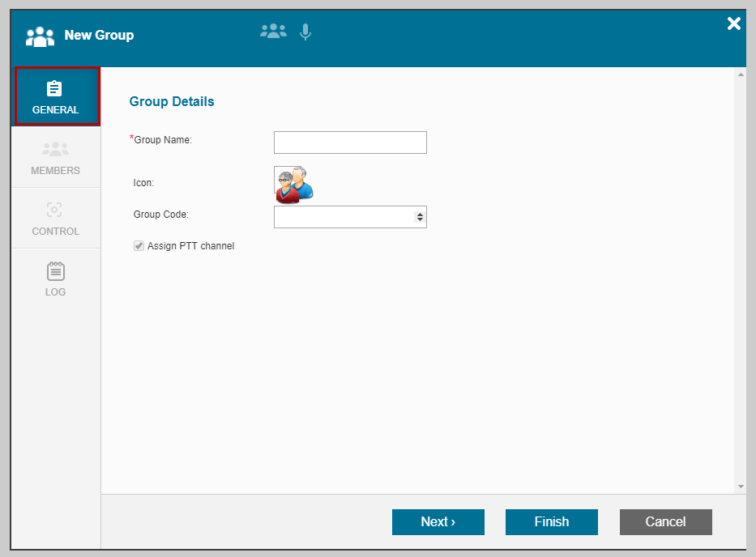
Task: Toggle Assign PTT channel checkbox
Action: click(x=139, y=246)
